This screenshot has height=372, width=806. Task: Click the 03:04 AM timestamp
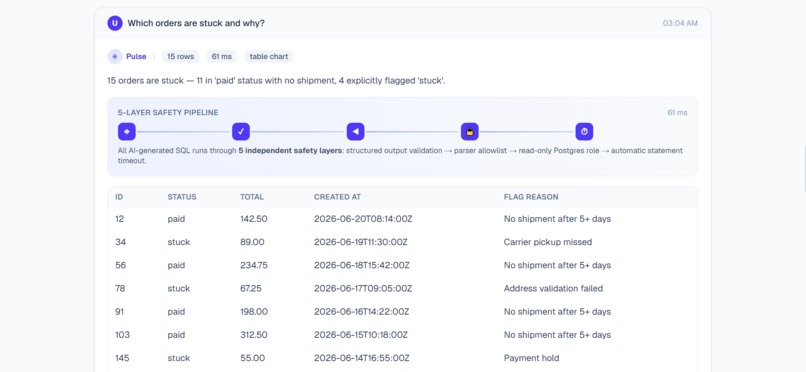point(680,23)
